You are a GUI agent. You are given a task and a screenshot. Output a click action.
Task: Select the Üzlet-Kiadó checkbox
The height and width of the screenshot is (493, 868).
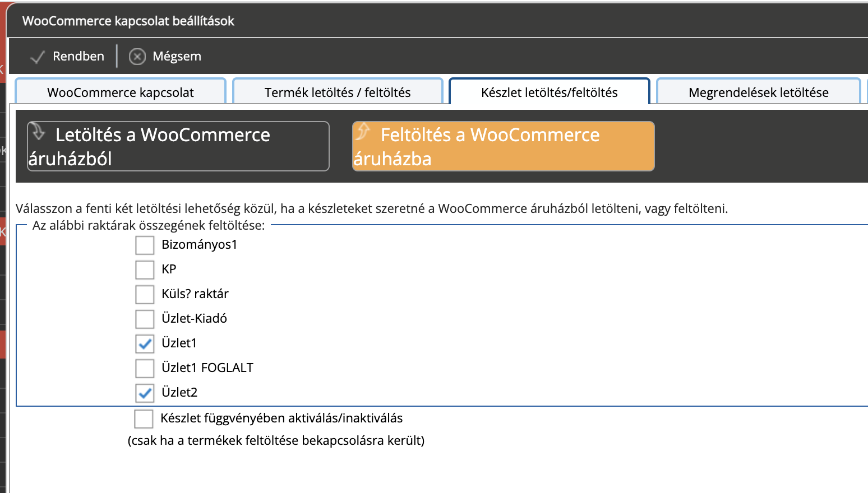(x=145, y=319)
